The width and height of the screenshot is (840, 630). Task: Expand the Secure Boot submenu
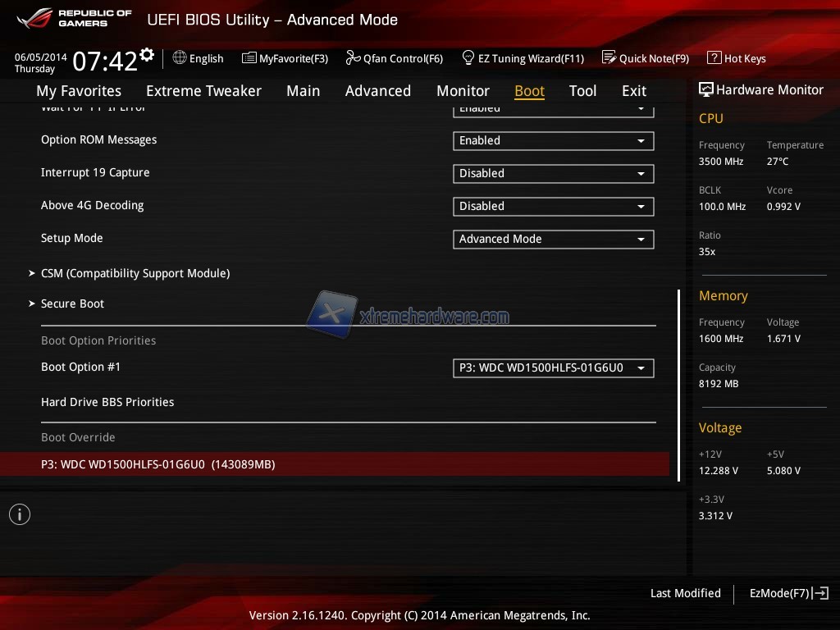72,304
